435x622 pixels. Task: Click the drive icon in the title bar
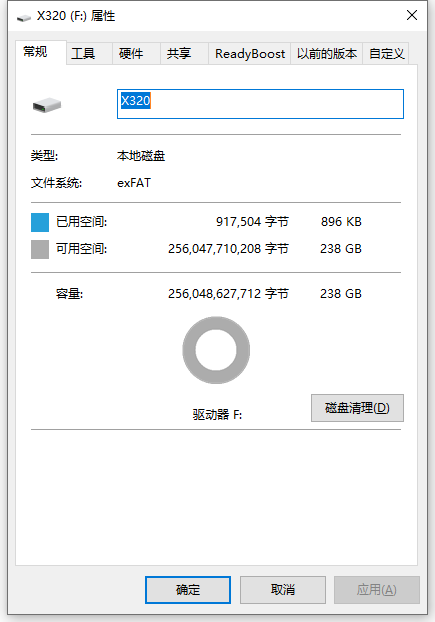23,17
